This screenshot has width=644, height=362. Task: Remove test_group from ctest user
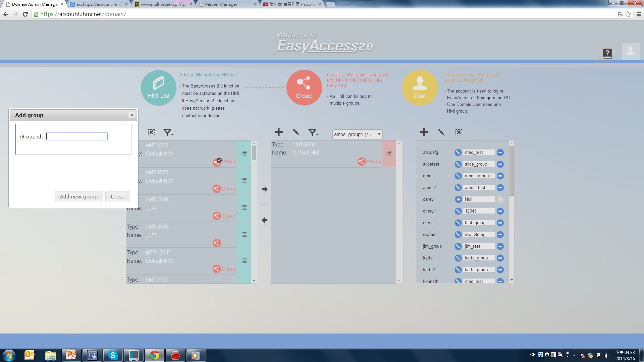[500, 223]
